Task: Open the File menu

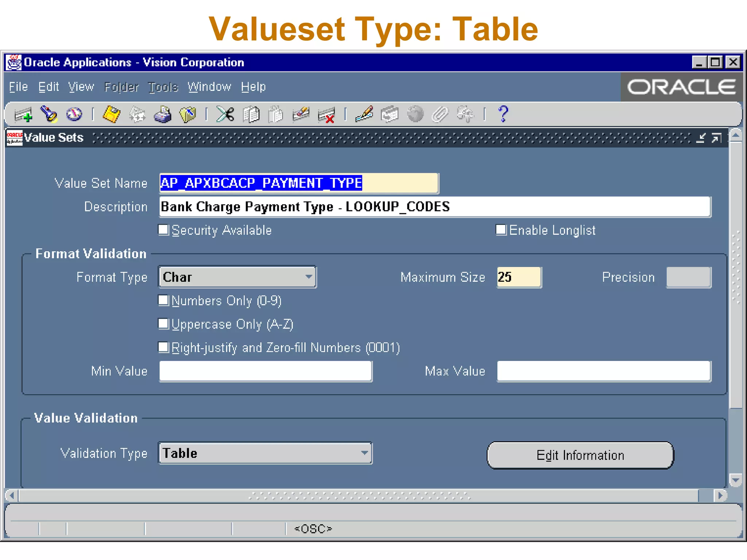Action: 18,87
